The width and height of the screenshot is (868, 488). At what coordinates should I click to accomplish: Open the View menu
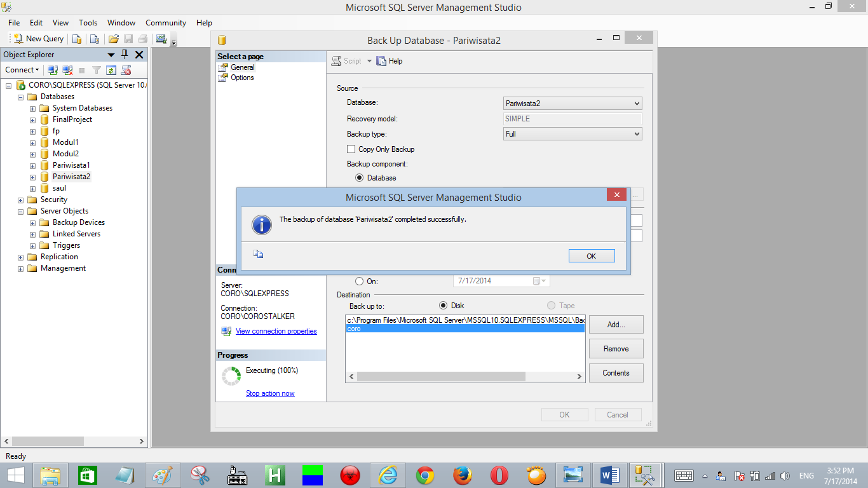(x=60, y=22)
